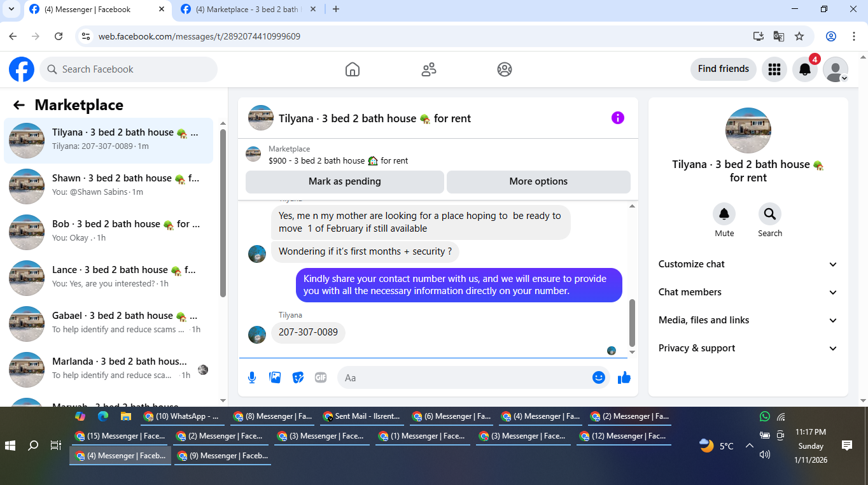Open the GIF picker icon
The height and width of the screenshot is (485, 868).
click(x=321, y=377)
